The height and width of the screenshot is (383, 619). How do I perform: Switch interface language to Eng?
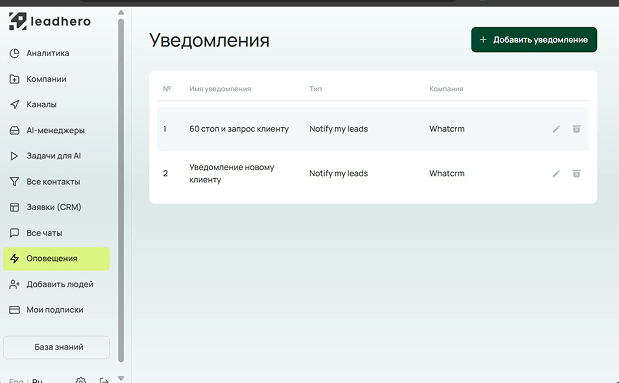point(16,381)
